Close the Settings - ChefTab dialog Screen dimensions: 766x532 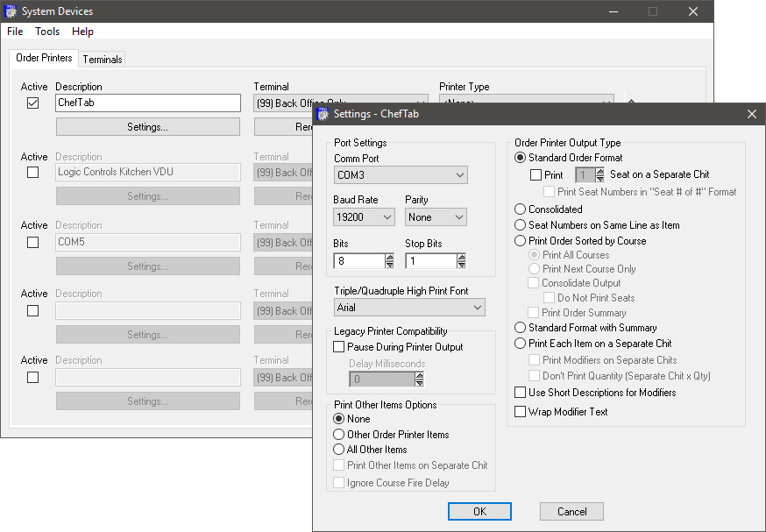[752, 114]
